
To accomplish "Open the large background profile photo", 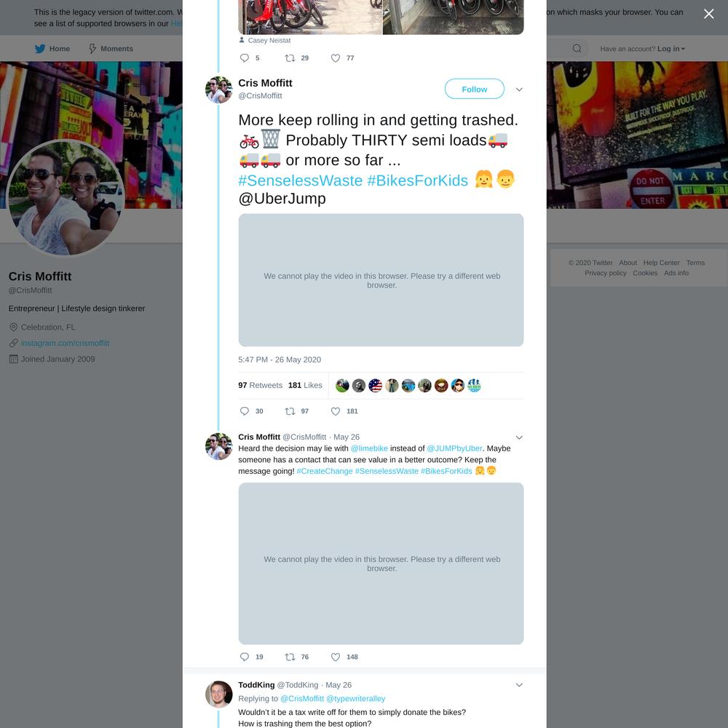I will pos(66,198).
